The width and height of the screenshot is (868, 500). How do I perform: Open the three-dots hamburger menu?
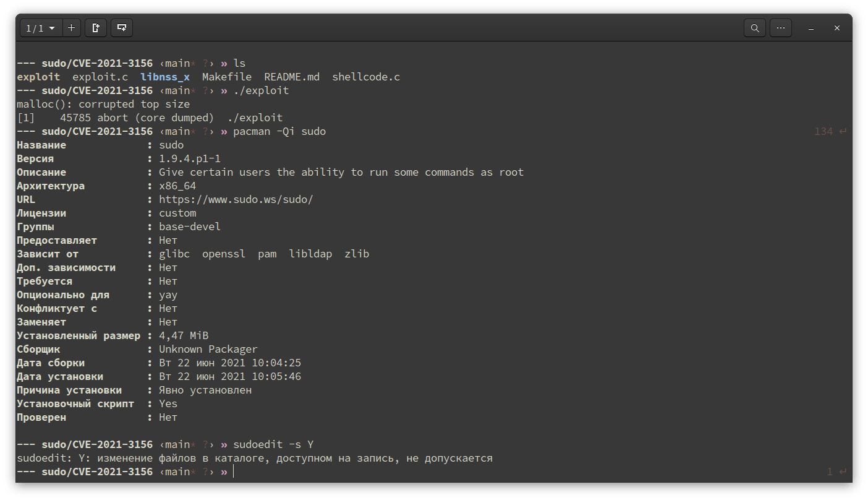pos(781,28)
